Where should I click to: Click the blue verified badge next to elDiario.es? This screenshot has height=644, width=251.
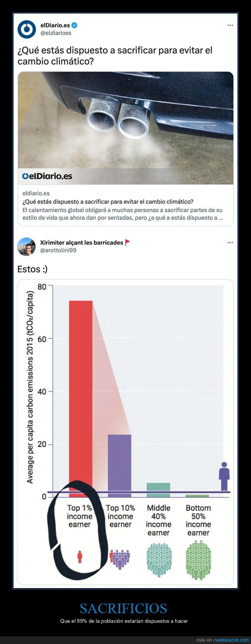pos(75,25)
